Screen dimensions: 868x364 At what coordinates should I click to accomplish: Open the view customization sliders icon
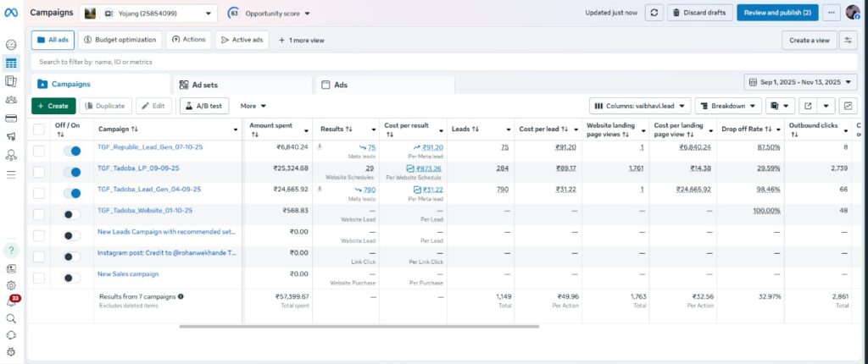pyautogui.click(x=848, y=40)
